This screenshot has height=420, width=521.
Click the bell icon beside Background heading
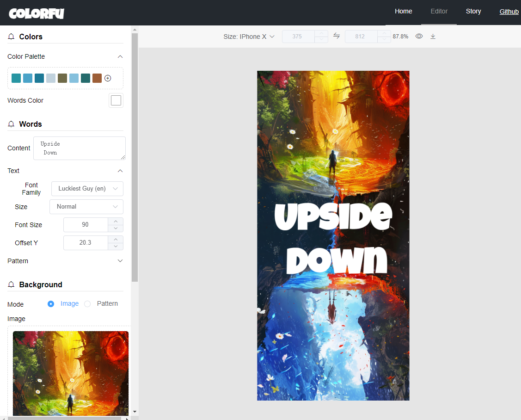pyautogui.click(x=11, y=284)
